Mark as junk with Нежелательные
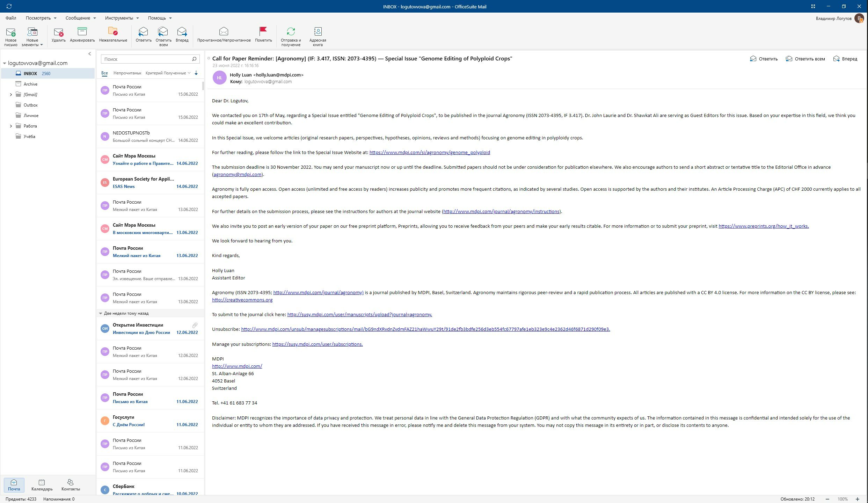 point(113,35)
